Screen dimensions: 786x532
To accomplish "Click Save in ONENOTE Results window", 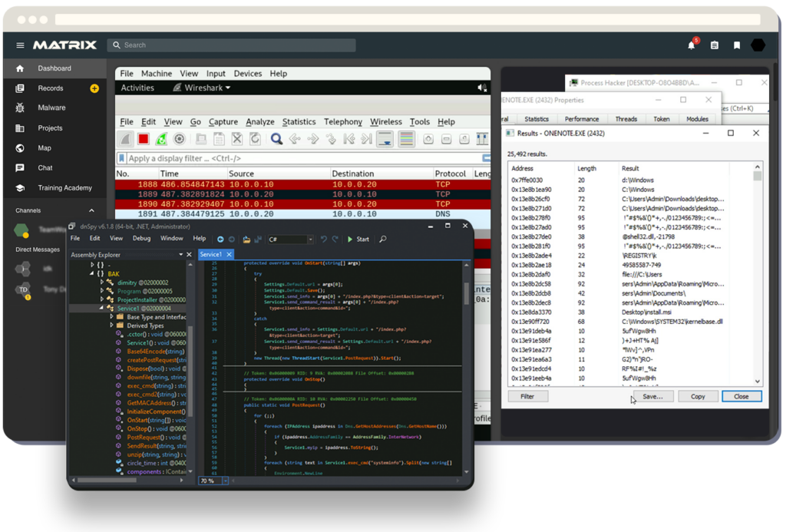I will pyautogui.click(x=652, y=397).
